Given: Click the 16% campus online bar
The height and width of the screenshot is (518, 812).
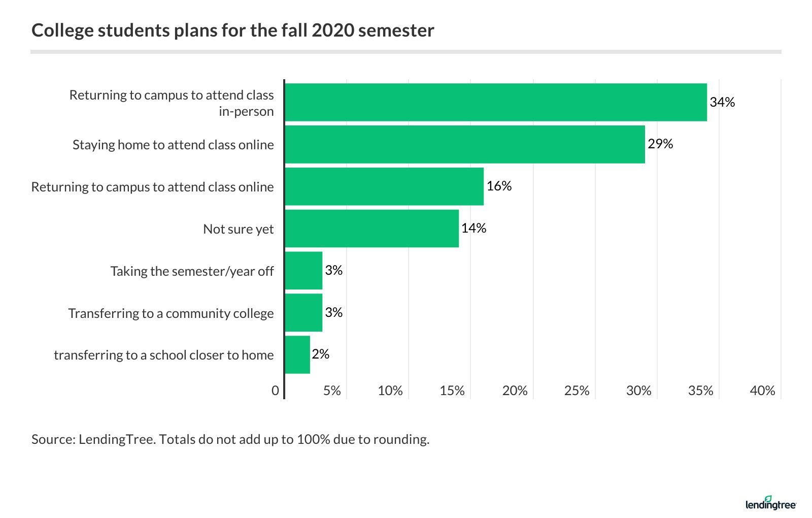Looking at the screenshot, I should click(384, 187).
